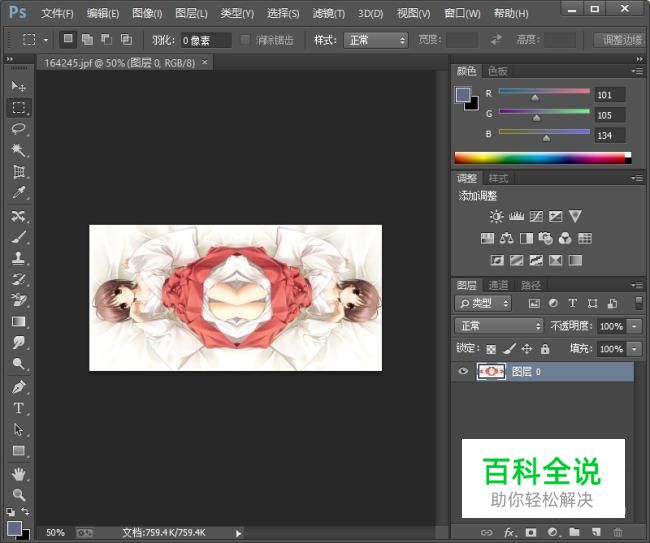The height and width of the screenshot is (543, 650).
Task: Click 调整边缘 refine edge button
Action: point(621,40)
